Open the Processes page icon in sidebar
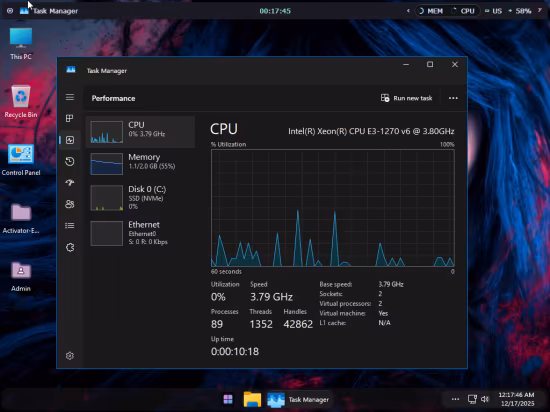 point(70,119)
